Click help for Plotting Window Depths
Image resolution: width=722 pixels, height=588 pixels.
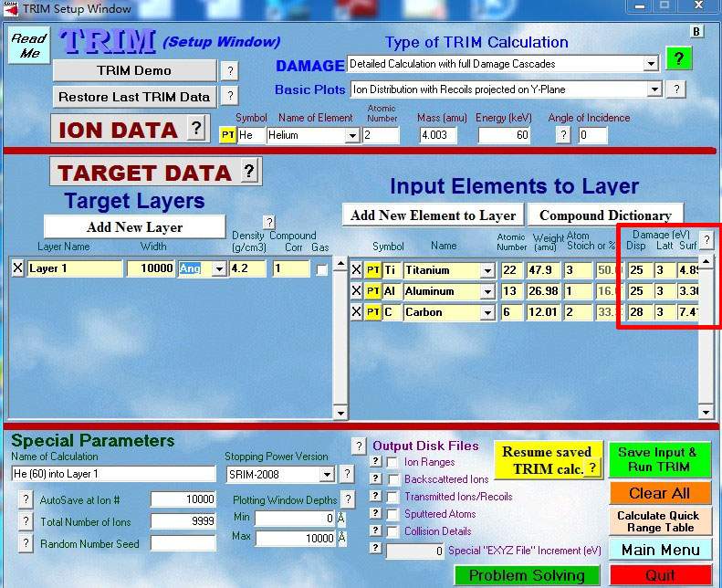point(348,499)
